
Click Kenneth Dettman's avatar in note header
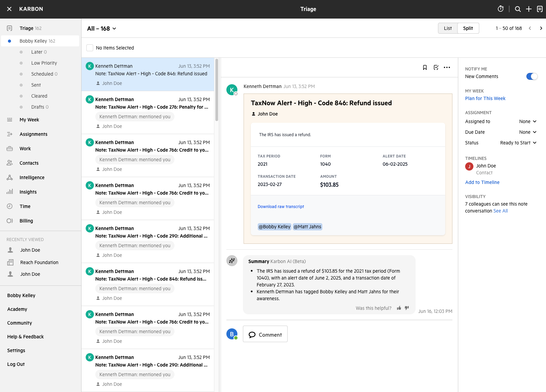tap(232, 90)
